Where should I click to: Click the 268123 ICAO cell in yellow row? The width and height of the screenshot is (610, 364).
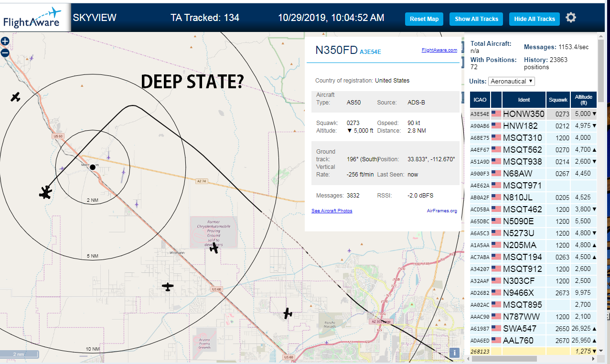coord(480,351)
